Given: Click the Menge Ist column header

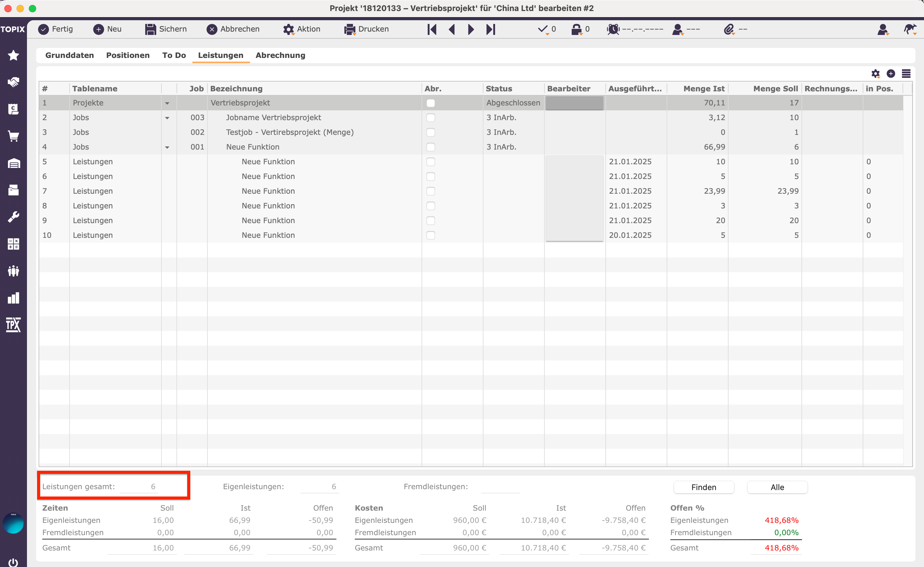Looking at the screenshot, I should 698,89.
